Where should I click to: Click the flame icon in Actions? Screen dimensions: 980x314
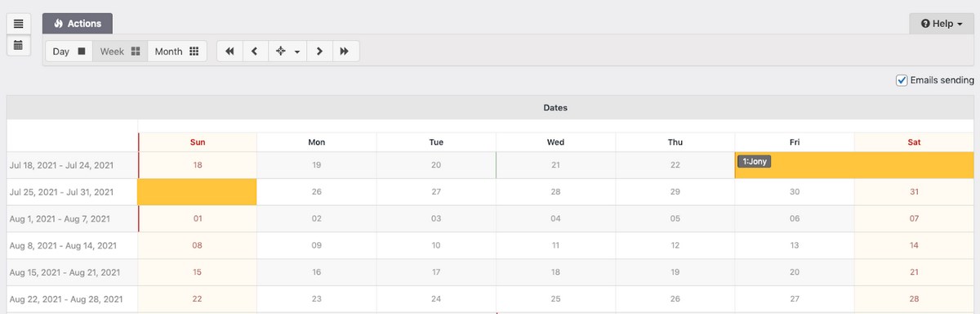[59, 24]
